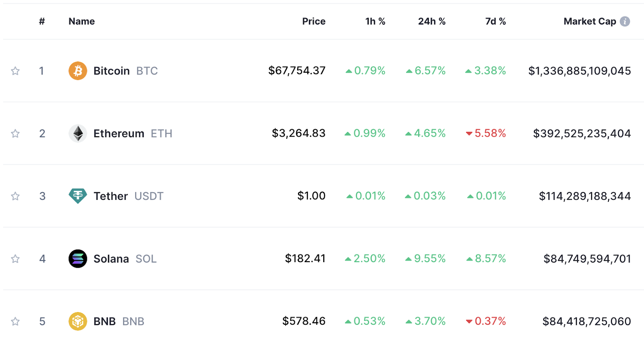Open the Market Cap info tooltip icon

(x=625, y=21)
